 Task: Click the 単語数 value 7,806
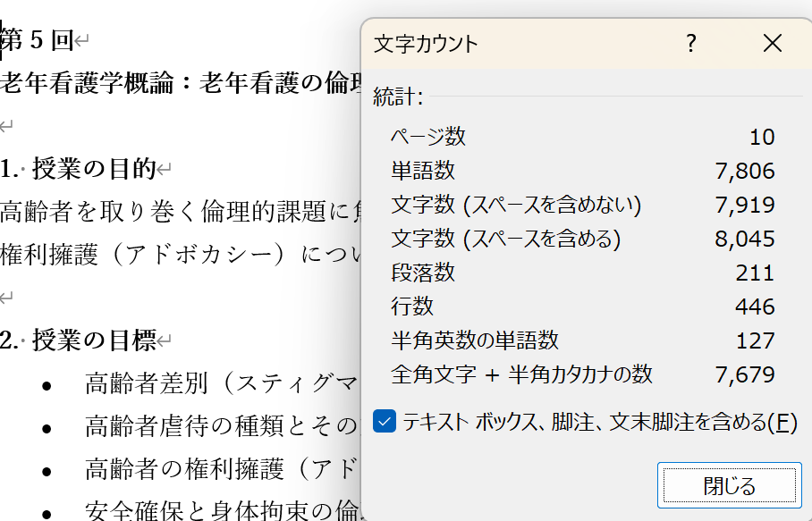(744, 171)
